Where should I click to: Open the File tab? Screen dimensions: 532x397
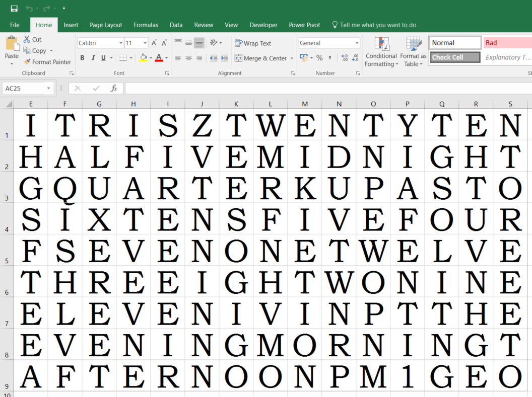[x=15, y=25]
